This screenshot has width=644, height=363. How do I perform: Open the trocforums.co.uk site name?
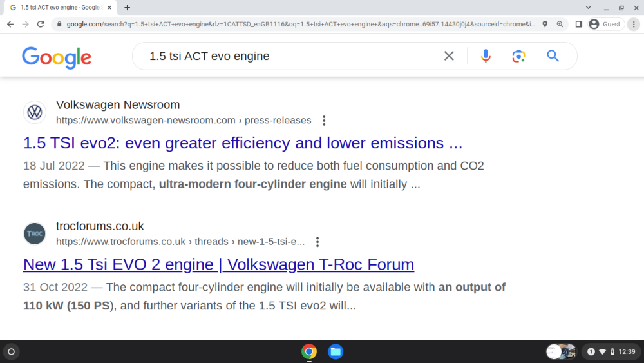tap(100, 226)
